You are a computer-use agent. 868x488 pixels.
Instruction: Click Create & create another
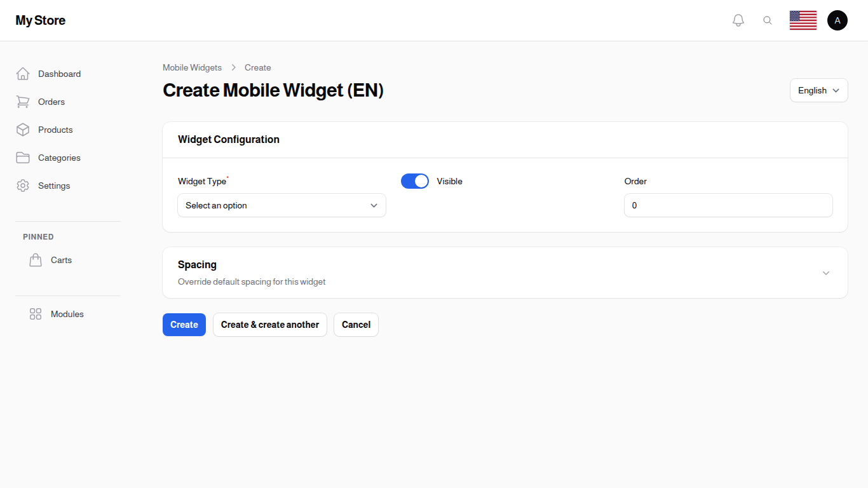pyautogui.click(x=269, y=325)
